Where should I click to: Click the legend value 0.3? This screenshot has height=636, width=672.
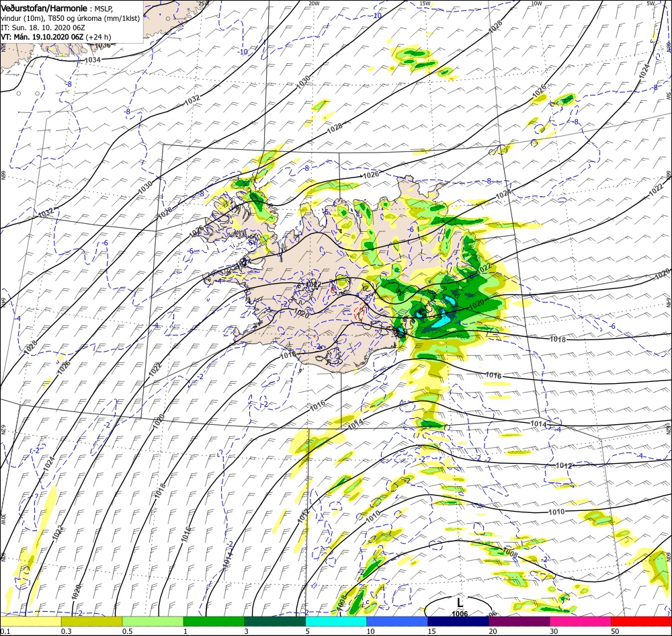66,631
